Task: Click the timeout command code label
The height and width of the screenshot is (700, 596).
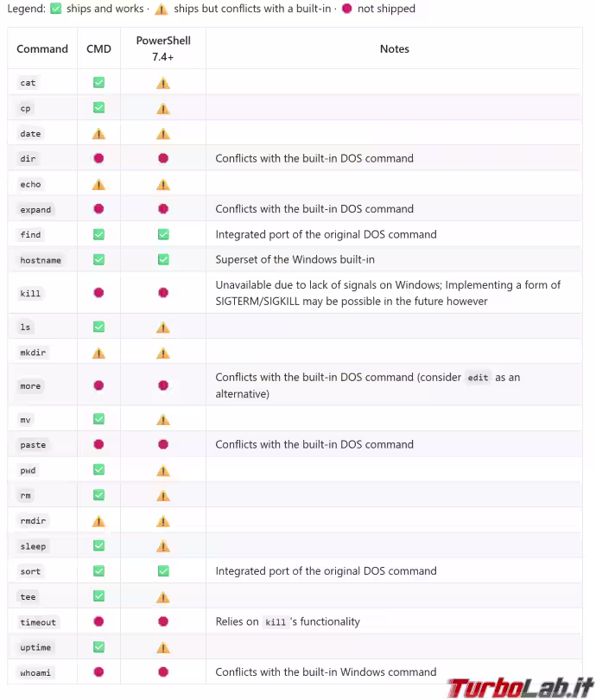Action: 38,622
